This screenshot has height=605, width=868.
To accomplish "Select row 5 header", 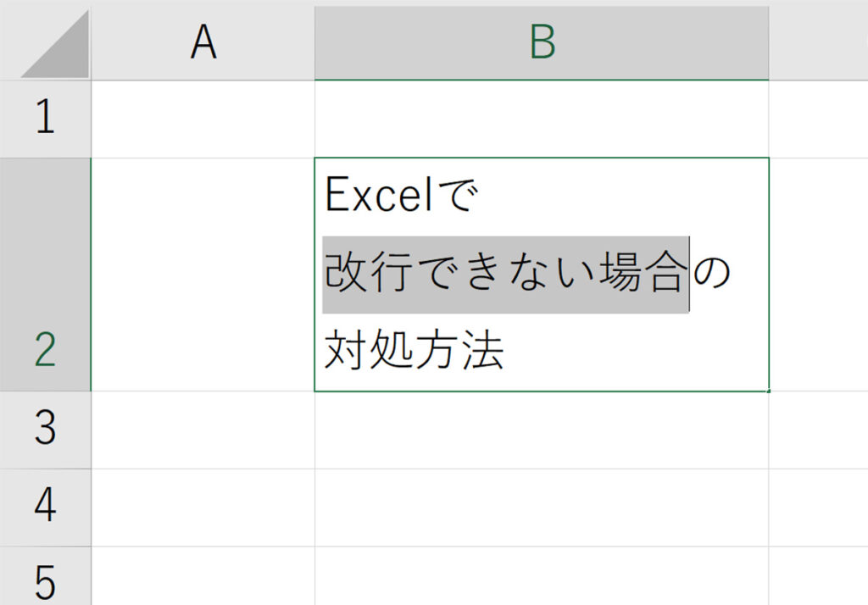I will tap(46, 576).
